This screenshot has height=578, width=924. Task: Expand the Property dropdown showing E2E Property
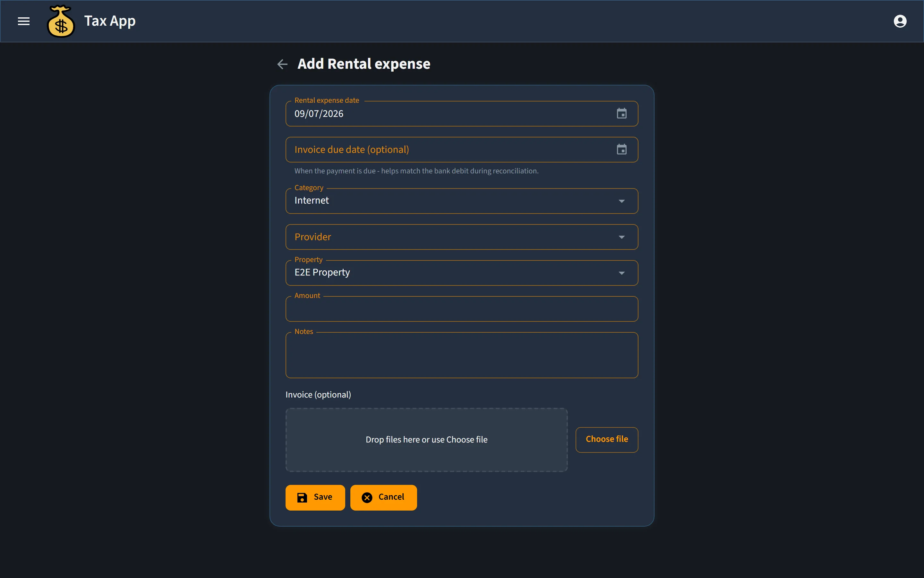click(462, 273)
